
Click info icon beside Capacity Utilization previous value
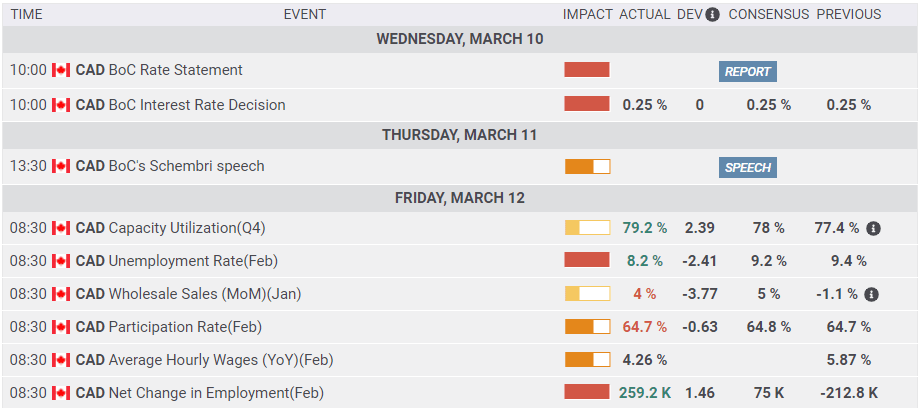[x=873, y=228]
